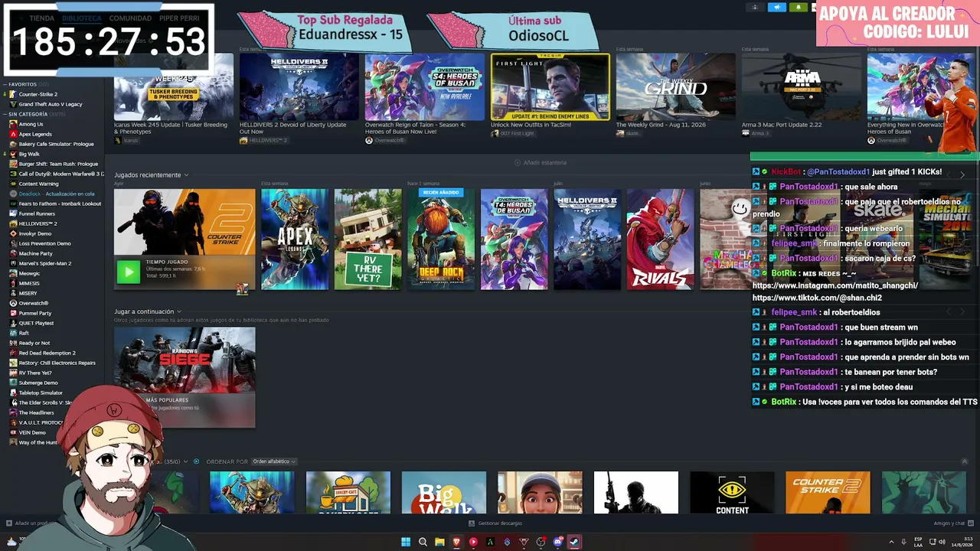
Task: Open the Marvel Rivals game cover
Action: click(661, 240)
